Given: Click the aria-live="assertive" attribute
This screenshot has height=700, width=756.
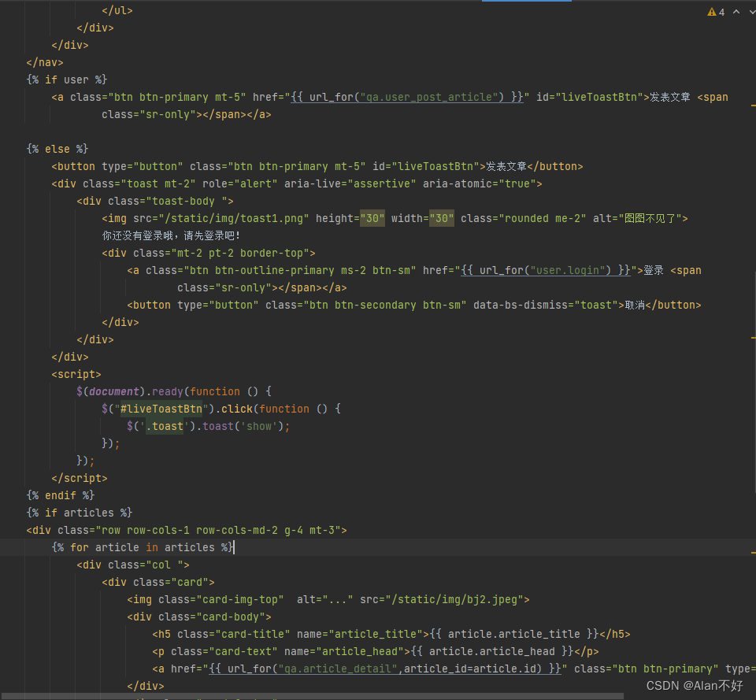Looking at the screenshot, I should 350,183.
